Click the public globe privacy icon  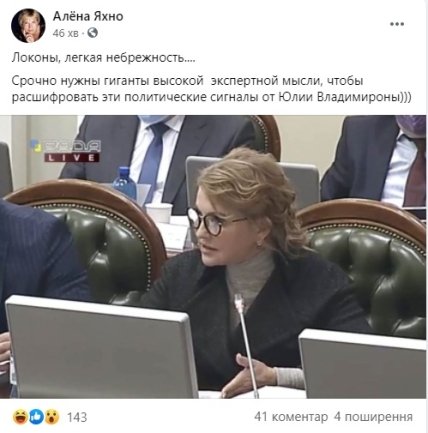[x=93, y=33]
